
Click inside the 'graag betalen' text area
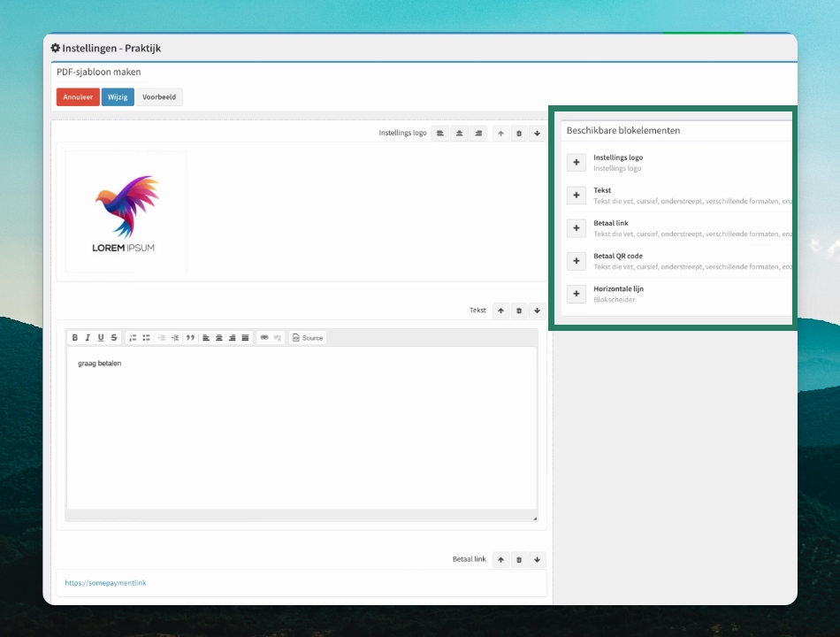pos(301,428)
